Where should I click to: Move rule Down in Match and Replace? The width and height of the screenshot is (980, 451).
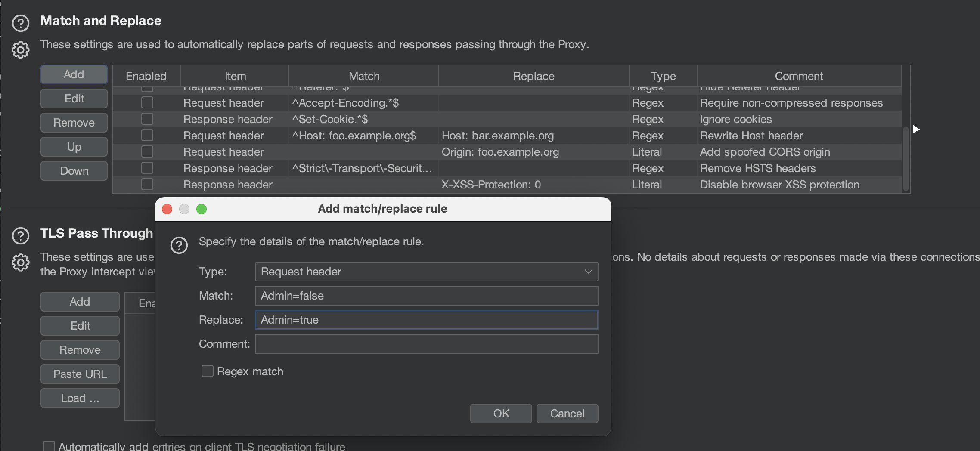[74, 171]
